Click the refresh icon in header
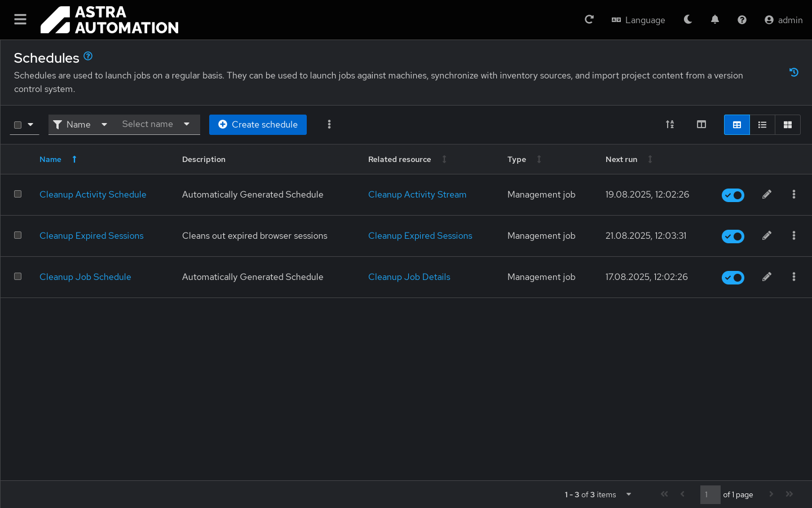This screenshot has height=508, width=812. point(589,20)
